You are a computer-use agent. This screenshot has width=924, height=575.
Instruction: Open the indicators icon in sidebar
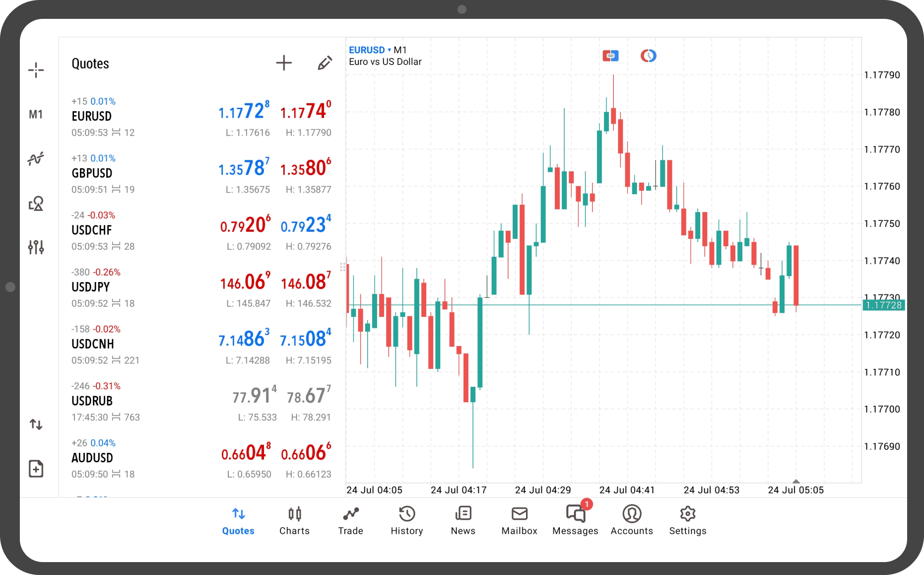click(36, 158)
